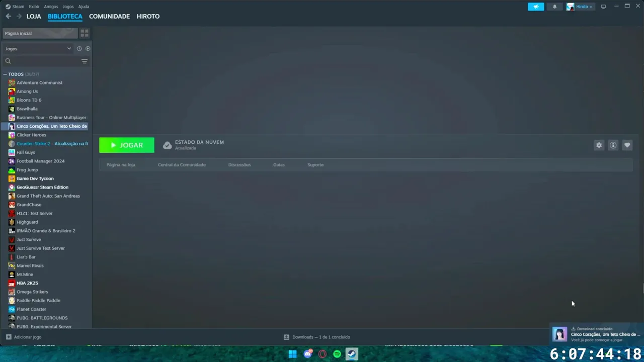Open Suporte link
Image resolution: width=644 pixels, height=362 pixels.
315,165
